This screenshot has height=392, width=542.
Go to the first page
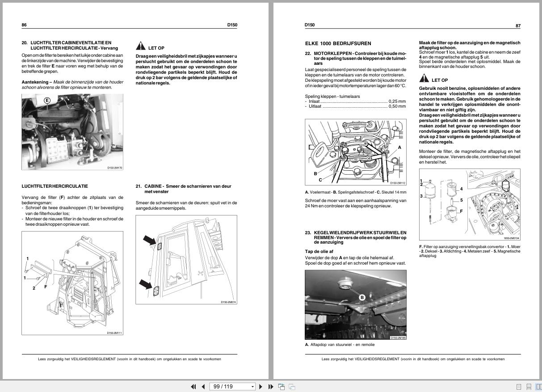click(x=193, y=387)
